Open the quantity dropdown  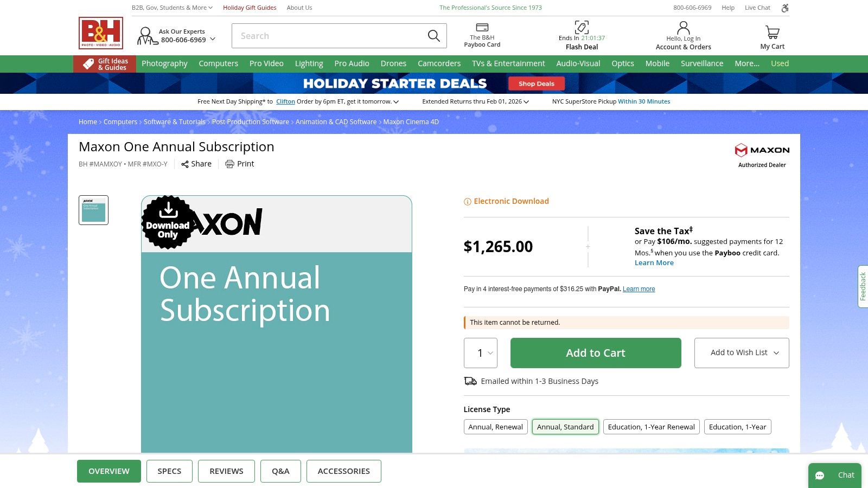481,353
